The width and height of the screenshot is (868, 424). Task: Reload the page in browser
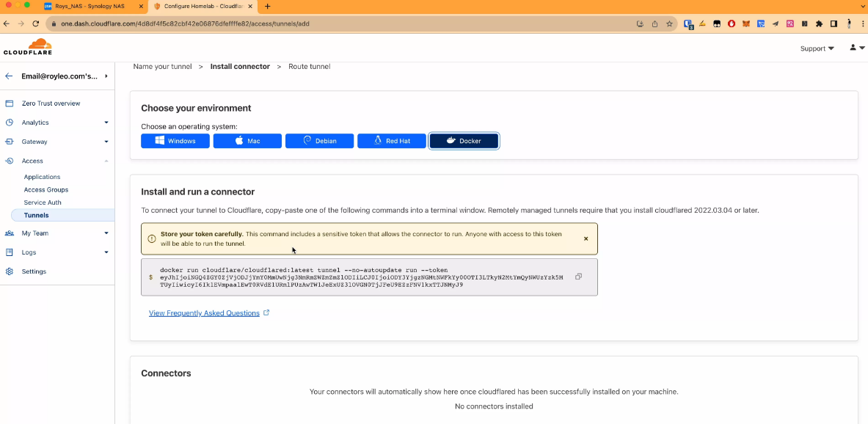(35, 23)
